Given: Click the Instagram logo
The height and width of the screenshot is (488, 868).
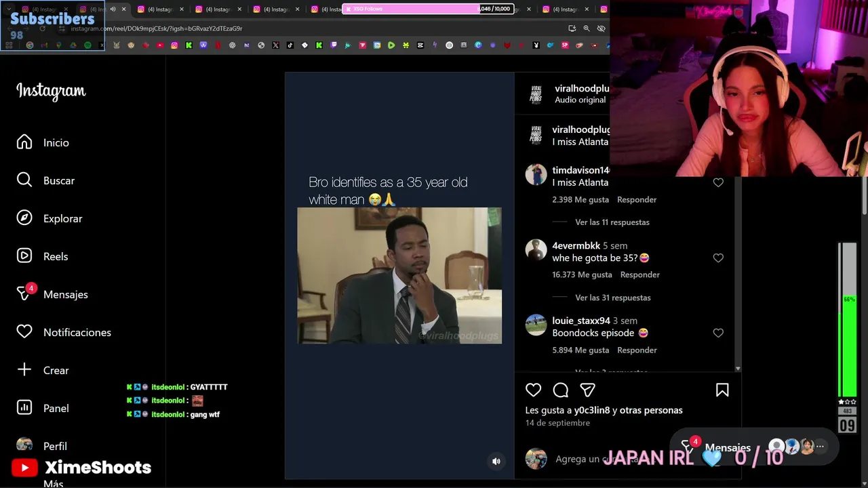Looking at the screenshot, I should pos(51,91).
